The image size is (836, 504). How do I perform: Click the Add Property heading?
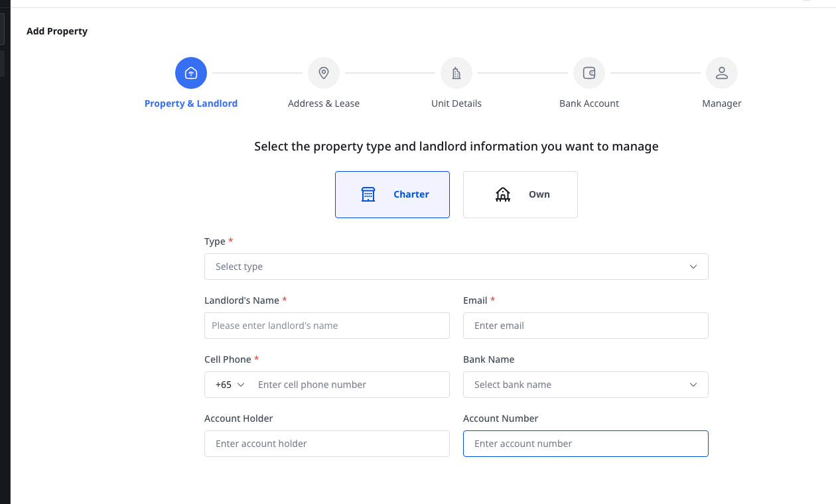(x=57, y=31)
